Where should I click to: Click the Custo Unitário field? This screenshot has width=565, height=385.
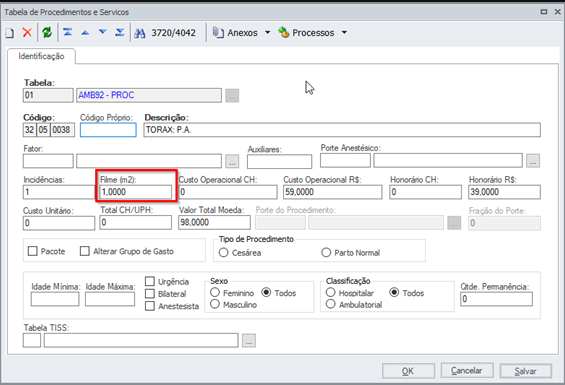pyautogui.click(x=59, y=223)
